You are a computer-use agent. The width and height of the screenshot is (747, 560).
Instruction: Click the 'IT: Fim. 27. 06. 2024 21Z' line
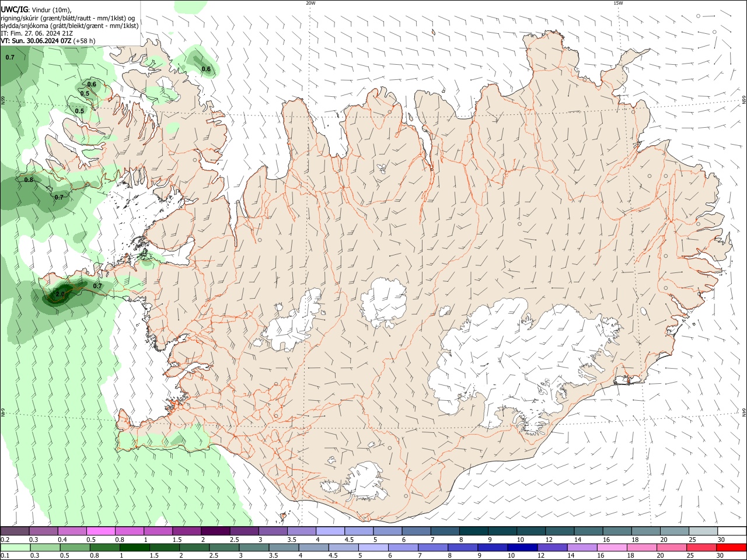37,33
